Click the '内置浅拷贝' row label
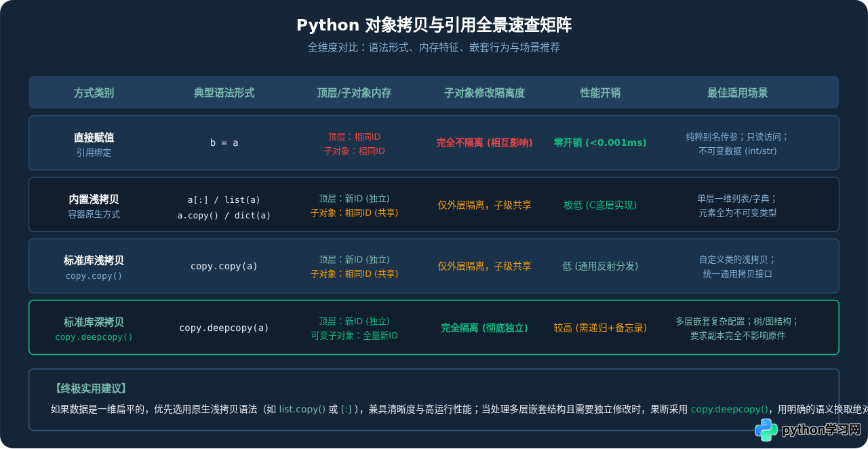868x449 pixels. point(94,199)
